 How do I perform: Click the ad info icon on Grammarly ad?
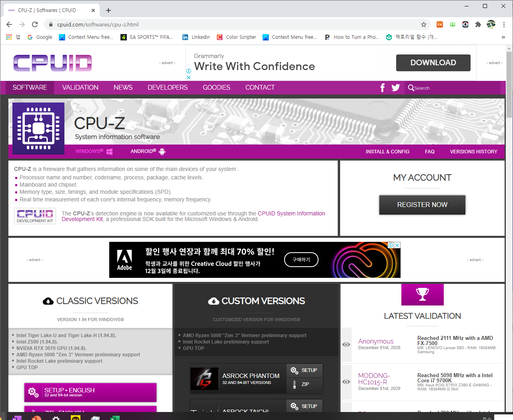click(x=188, y=71)
